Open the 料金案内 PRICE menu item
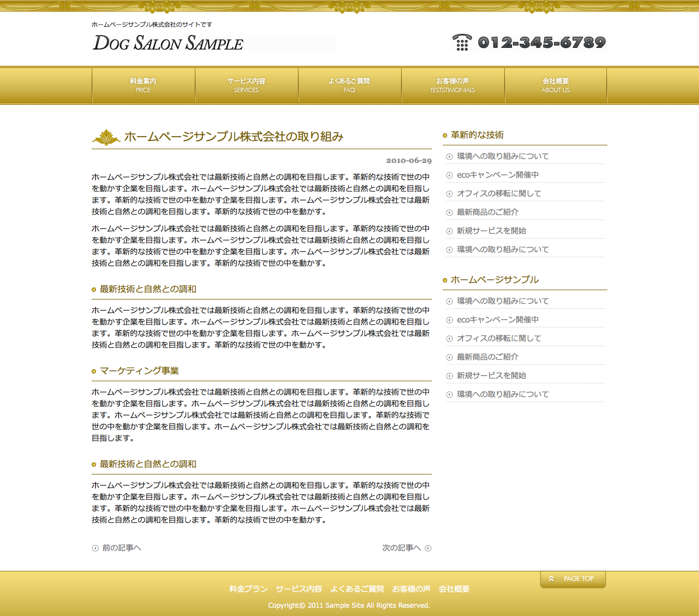 [143, 85]
